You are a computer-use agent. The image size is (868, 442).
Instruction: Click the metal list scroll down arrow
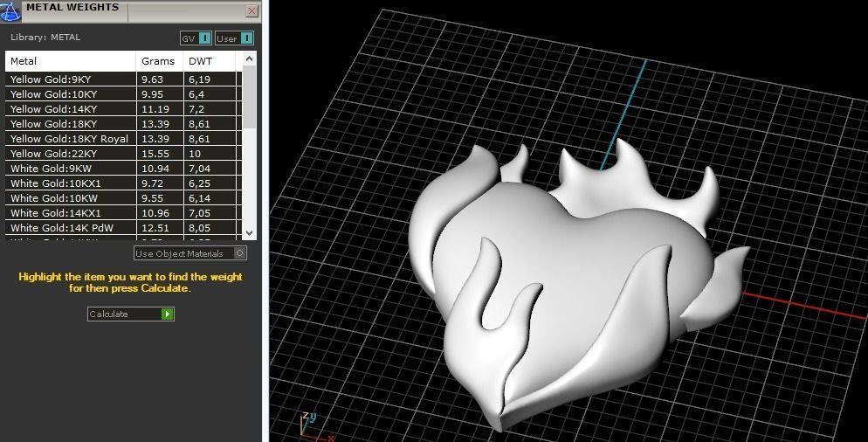(249, 233)
